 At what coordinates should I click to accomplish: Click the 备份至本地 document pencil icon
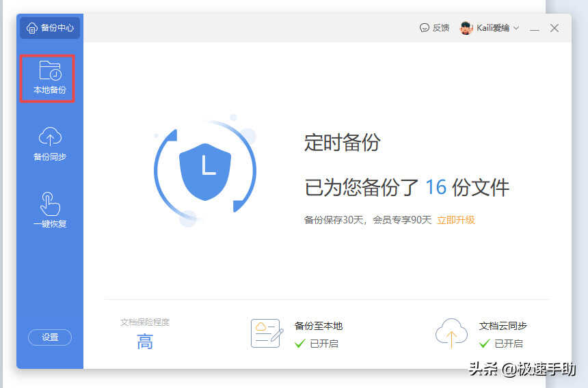coord(266,333)
